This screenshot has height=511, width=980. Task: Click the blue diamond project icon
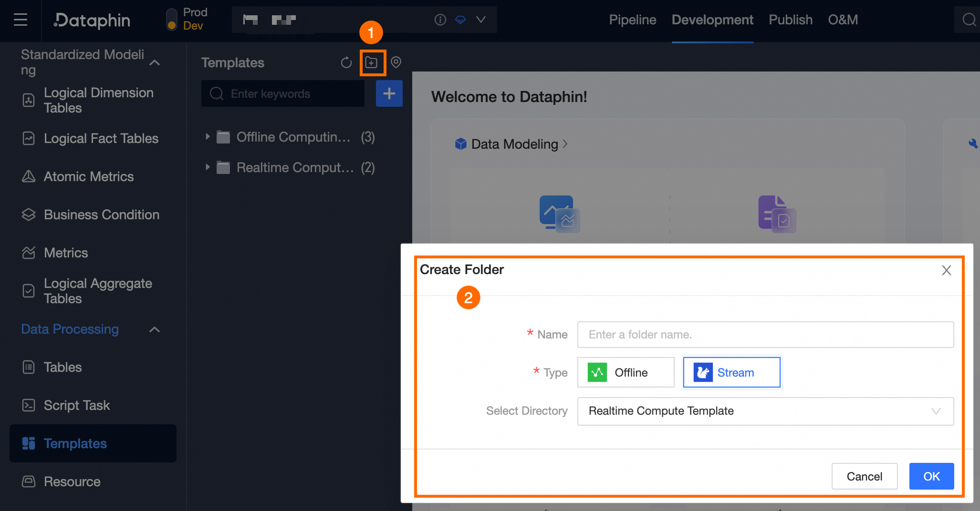tap(460, 20)
